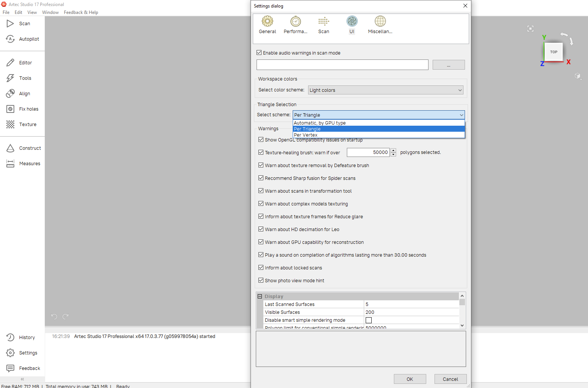The image size is (588, 388).
Task: Edit the Last Scanned Surfaces value 5
Action: tap(411, 304)
